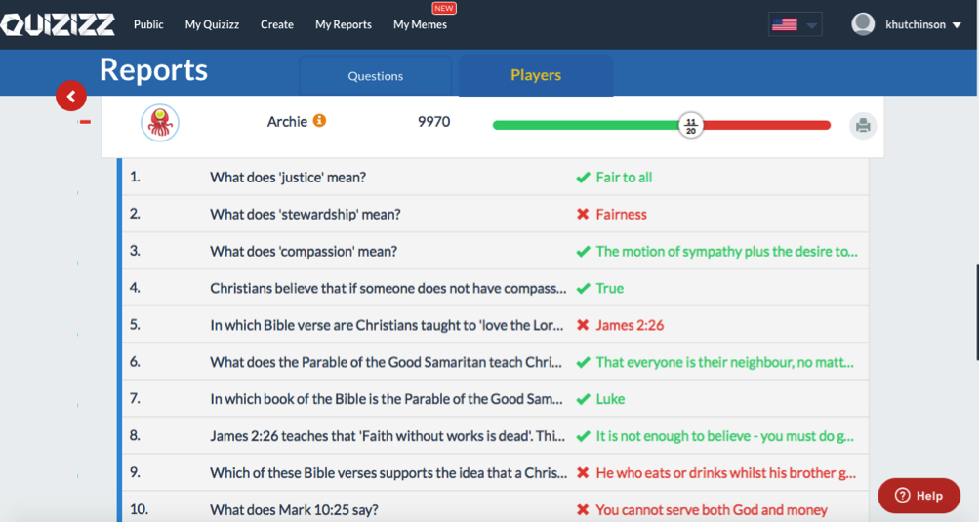Click Archie's red octopus avatar
Screen dimensions: 980x523
(x=160, y=123)
